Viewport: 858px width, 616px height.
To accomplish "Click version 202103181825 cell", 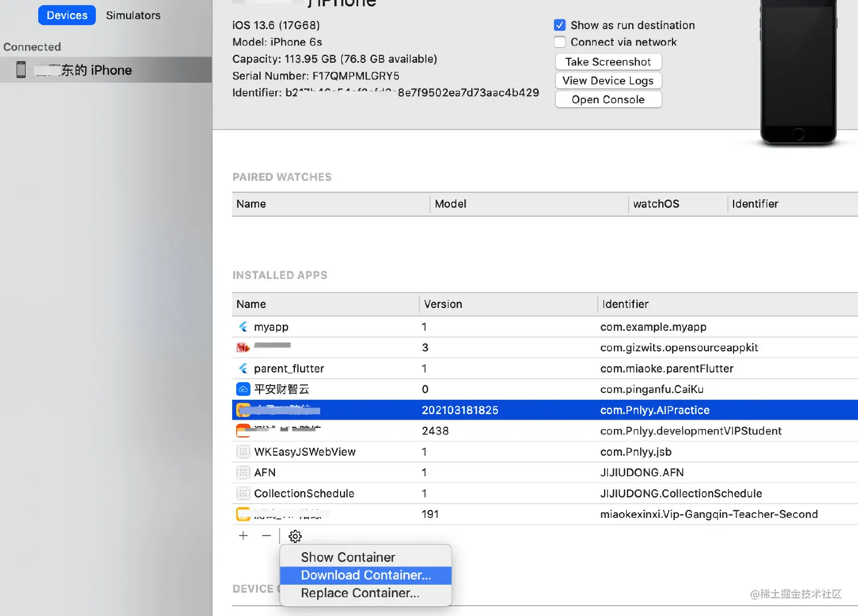I will 460,410.
